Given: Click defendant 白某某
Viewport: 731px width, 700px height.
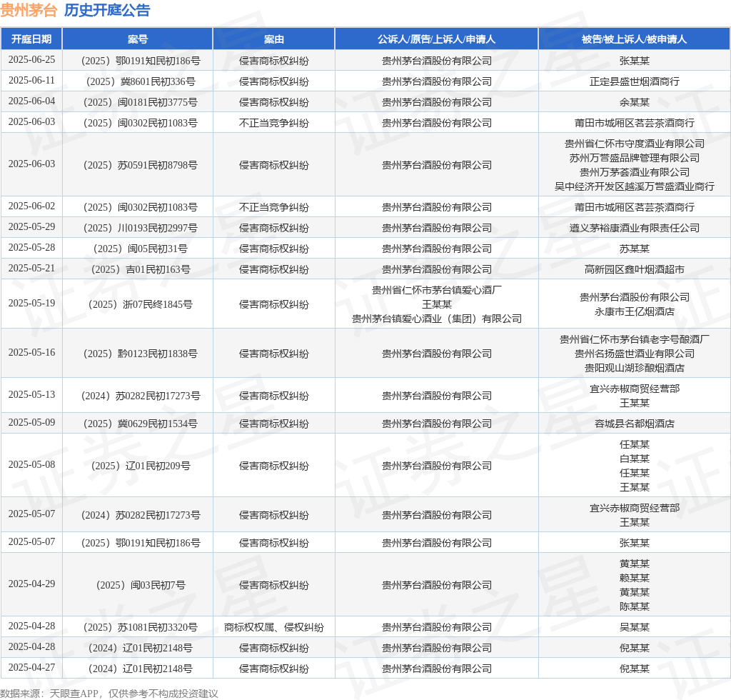Looking at the screenshot, I should pyautogui.click(x=634, y=459).
